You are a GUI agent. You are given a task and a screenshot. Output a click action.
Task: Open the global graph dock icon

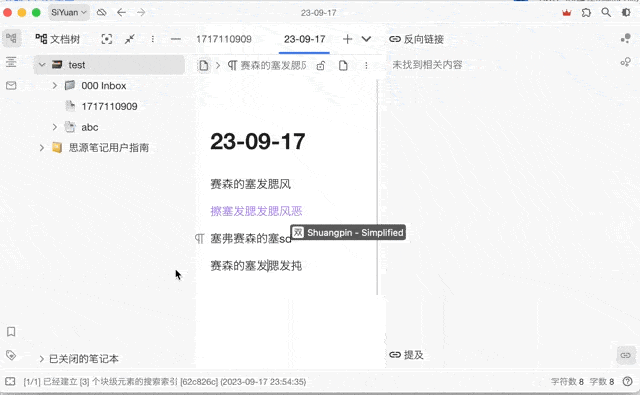pos(626,62)
